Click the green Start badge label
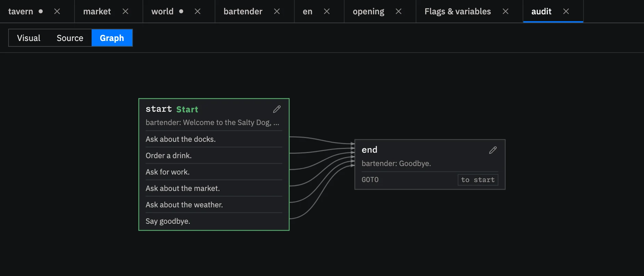The image size is (644, 276). pyautogui.click(x=187, y=109)
